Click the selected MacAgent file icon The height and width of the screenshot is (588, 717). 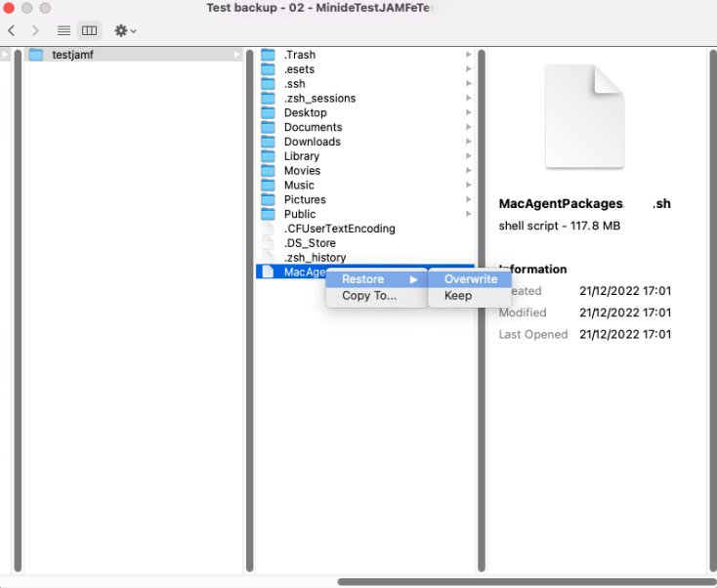click(x=268, y=273)
